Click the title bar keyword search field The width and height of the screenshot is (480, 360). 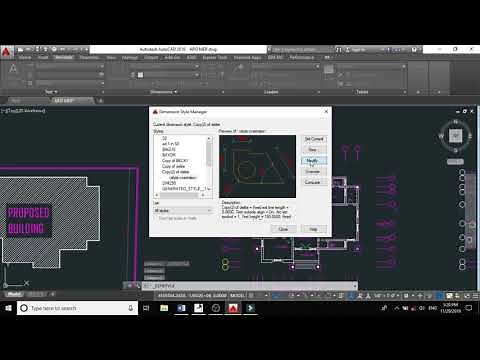(302, 50)
